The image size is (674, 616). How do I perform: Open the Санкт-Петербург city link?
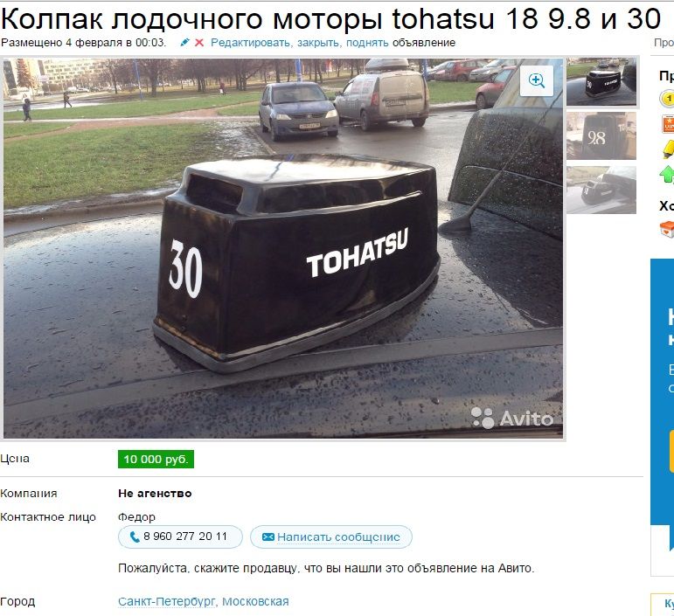(166, 601)
